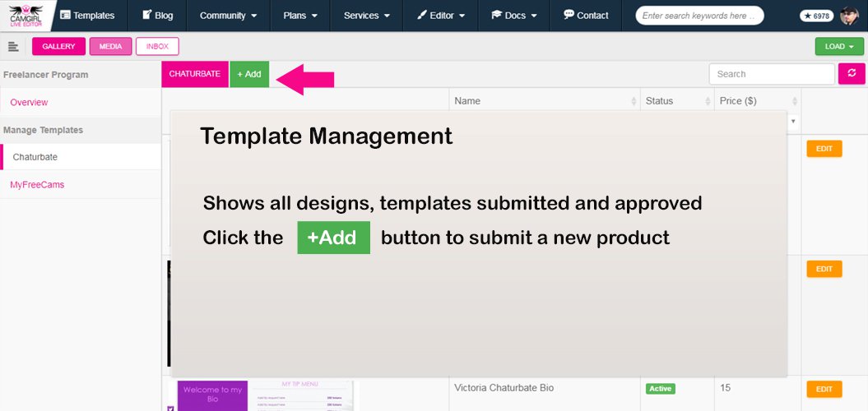The image size is (868, 411).
Task: Select MyFreeCams under Manage Templates
Action: coord(37,185)
